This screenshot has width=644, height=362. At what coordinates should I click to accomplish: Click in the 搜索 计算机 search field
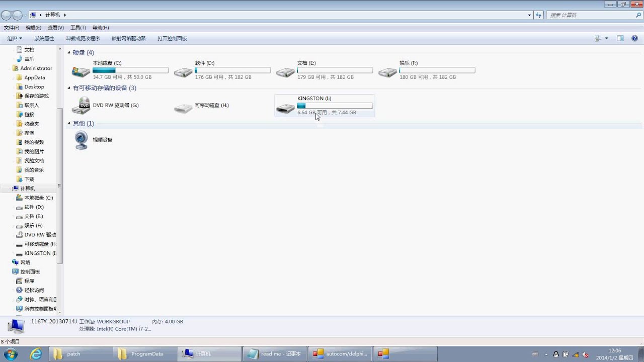pos(590,15)
